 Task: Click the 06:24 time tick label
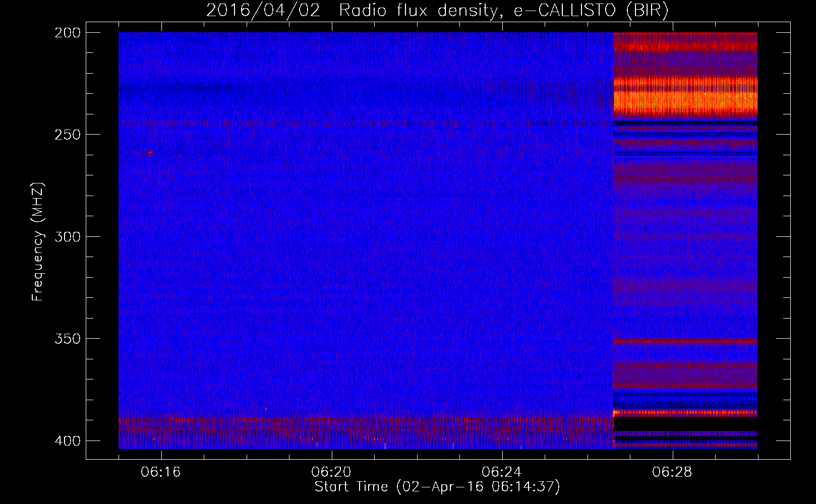[502, 472]
